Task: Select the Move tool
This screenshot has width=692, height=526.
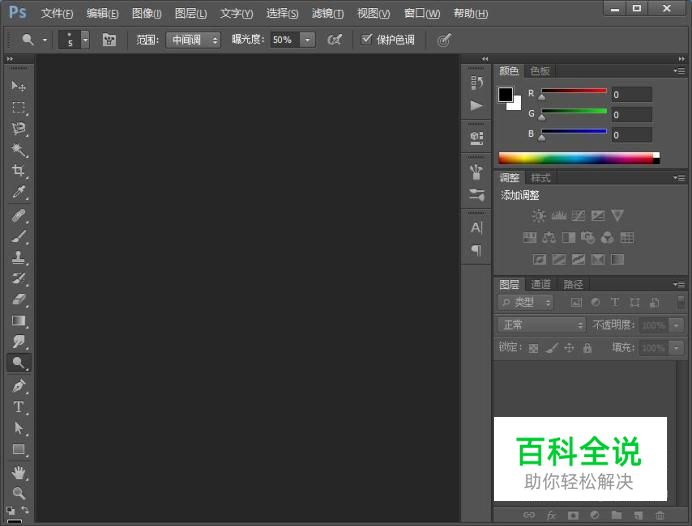Action: [x=19, y=87]
